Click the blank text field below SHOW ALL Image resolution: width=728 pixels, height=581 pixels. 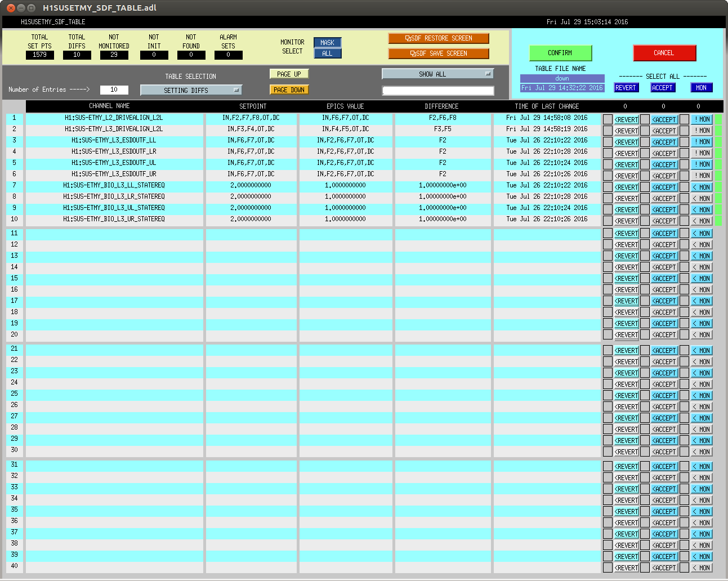438,91
